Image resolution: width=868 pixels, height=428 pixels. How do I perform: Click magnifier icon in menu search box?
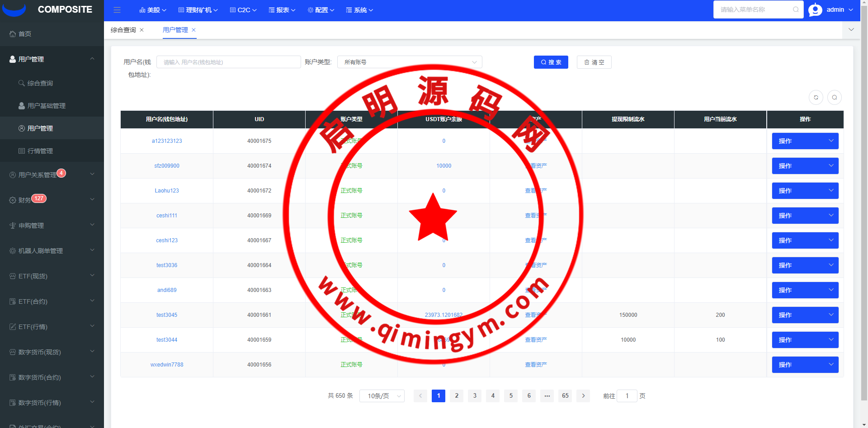point(796,9)
